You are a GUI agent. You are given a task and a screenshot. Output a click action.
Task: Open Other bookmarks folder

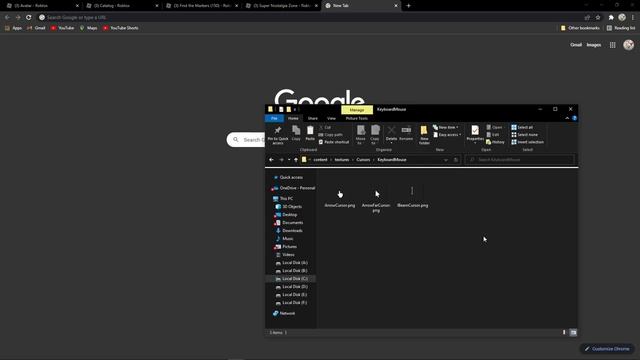point(580,28)
